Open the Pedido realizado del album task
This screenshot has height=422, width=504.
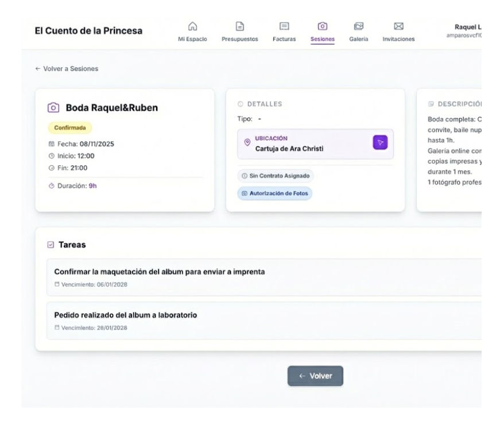tap(126, 315)
